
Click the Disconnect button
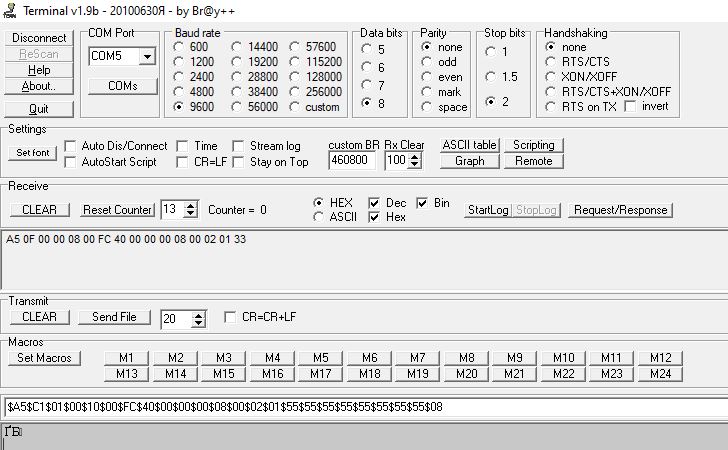pos(39,38)
